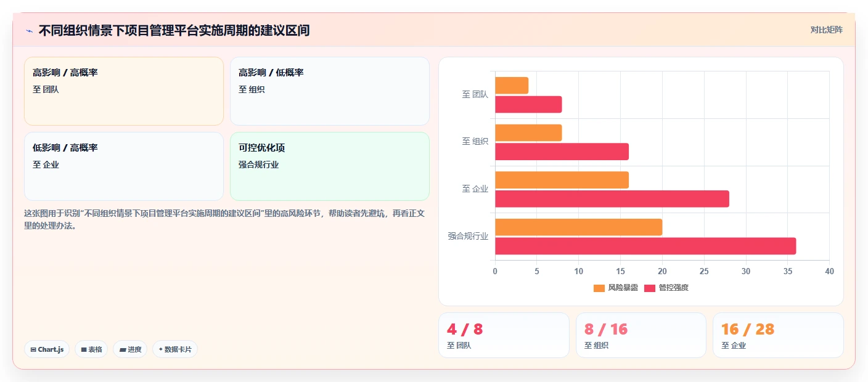This screenshot has width=868, height=382.
Task: Click the 进度 tag chip
Action: click(130, 349)
